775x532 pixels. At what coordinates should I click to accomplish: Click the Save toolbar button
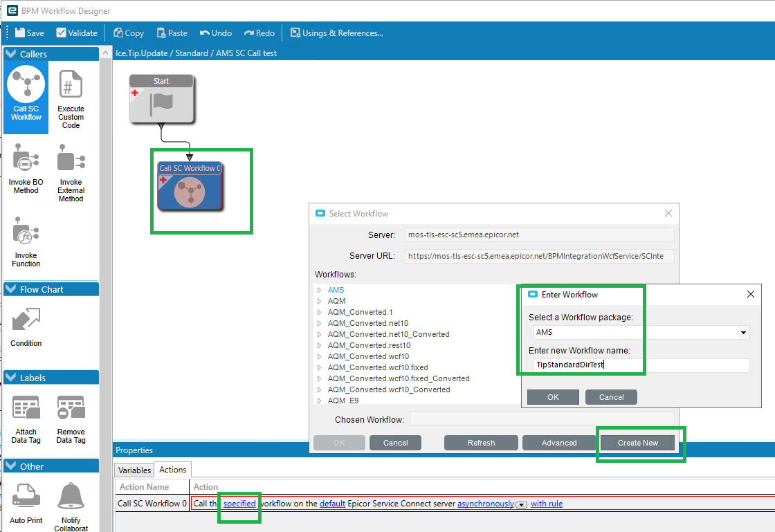tap(29, 33)
